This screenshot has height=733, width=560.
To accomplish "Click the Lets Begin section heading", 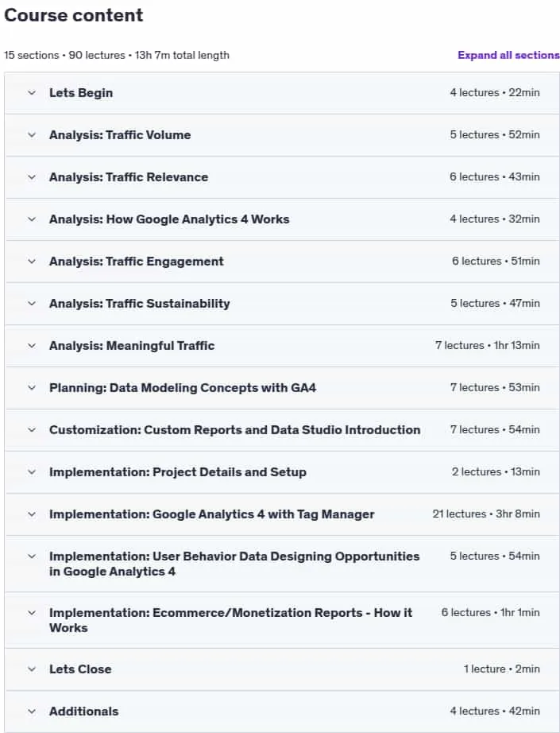I will click(81, 92).
